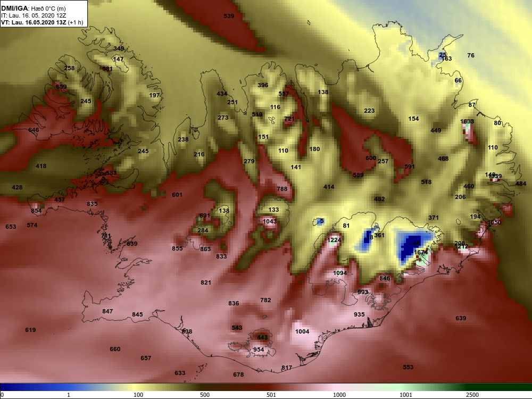This screenshot has height=399, width=532.
Task: Click the 1674 value on the map
Action: pyautogui.click(x=421, y=252)
